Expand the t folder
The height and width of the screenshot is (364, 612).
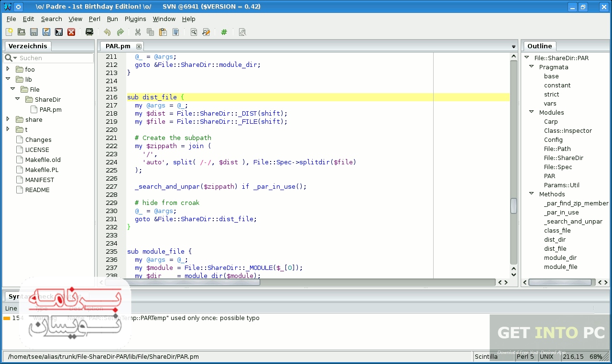click(x=8, y=129)
